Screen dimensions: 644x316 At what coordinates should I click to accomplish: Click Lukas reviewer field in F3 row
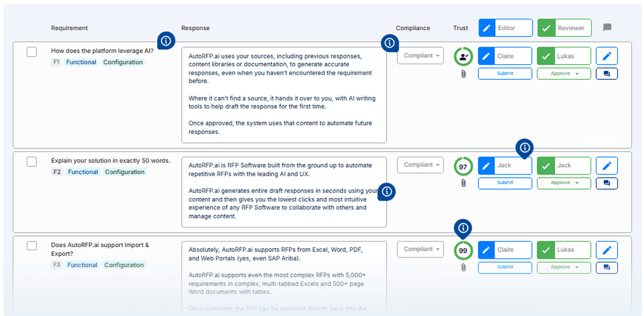click(564, 250)
